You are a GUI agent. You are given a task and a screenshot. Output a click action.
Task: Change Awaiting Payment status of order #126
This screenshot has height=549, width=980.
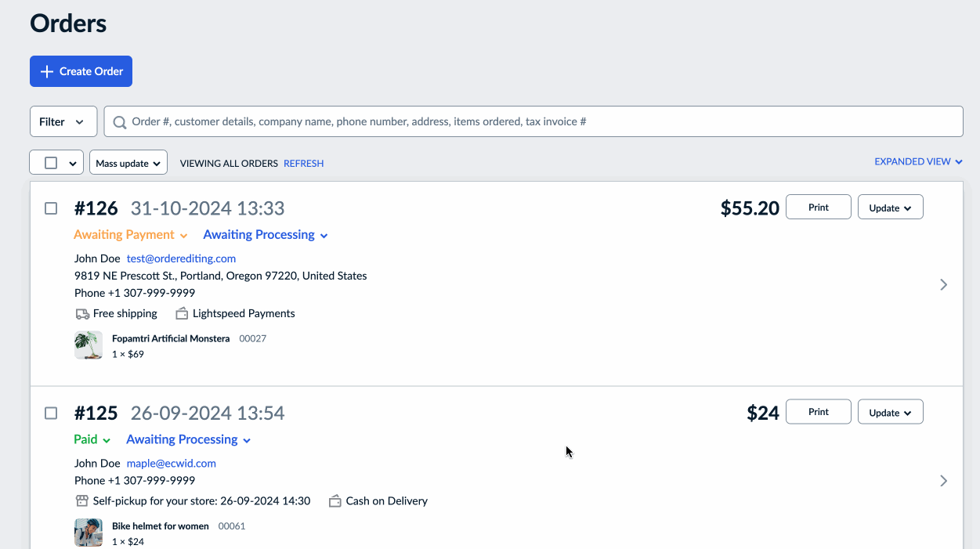pos(131,235)
